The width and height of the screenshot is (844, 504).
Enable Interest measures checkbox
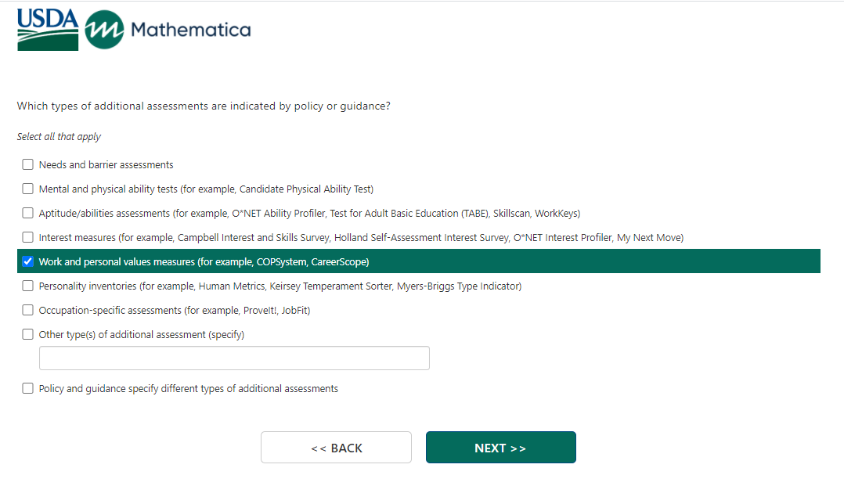coord(28,238)
